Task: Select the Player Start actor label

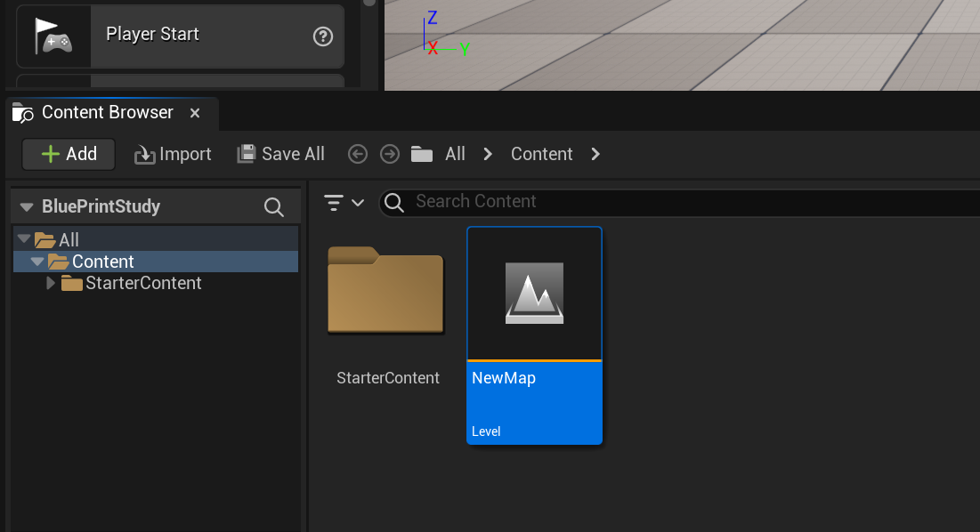Action: point(152,34)
